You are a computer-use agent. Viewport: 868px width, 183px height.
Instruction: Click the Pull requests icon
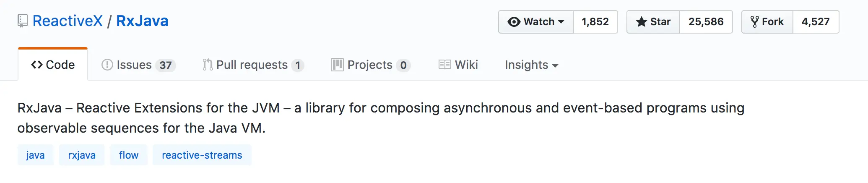pos(208,65)
